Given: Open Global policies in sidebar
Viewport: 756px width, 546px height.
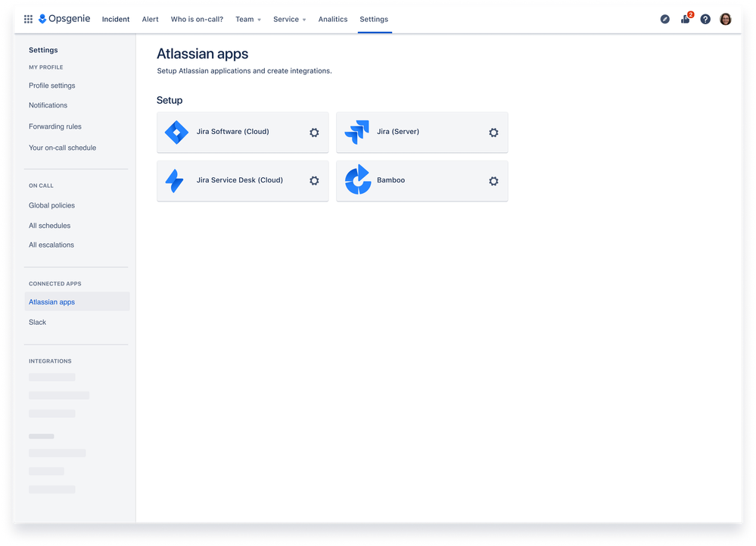Looking at the screenshot, I should [x=51, y=205].
